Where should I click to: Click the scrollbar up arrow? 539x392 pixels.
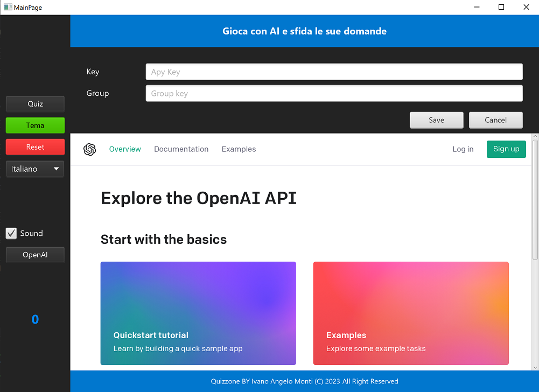tap(535, 137)
